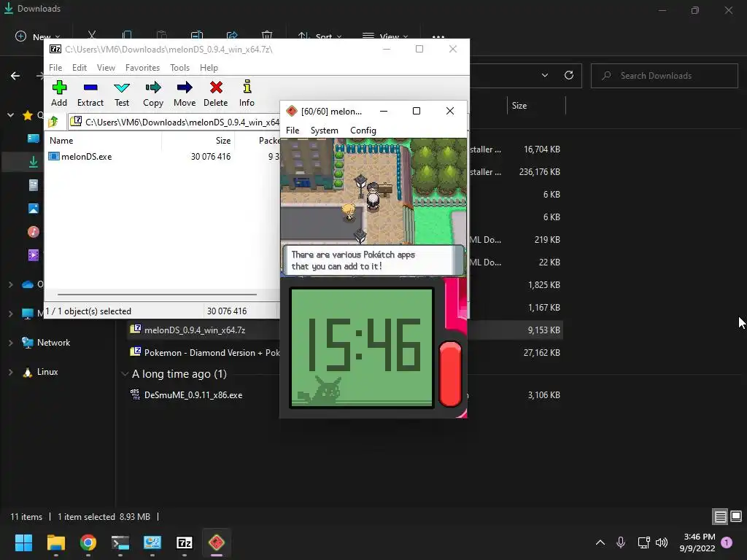Viewport: 747px width, 560px height.
Task: Expand the Linux node in sidebar
Action: pyautogui.click(x=10, y=372)
